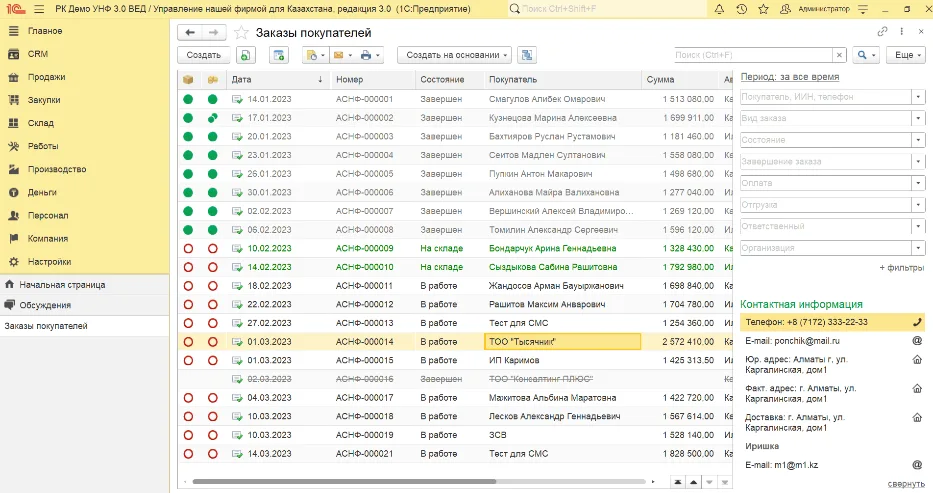The height and width of the screenshot is (493, 933).
Task: Clear the search field X
Action: (x=839, y=55)
